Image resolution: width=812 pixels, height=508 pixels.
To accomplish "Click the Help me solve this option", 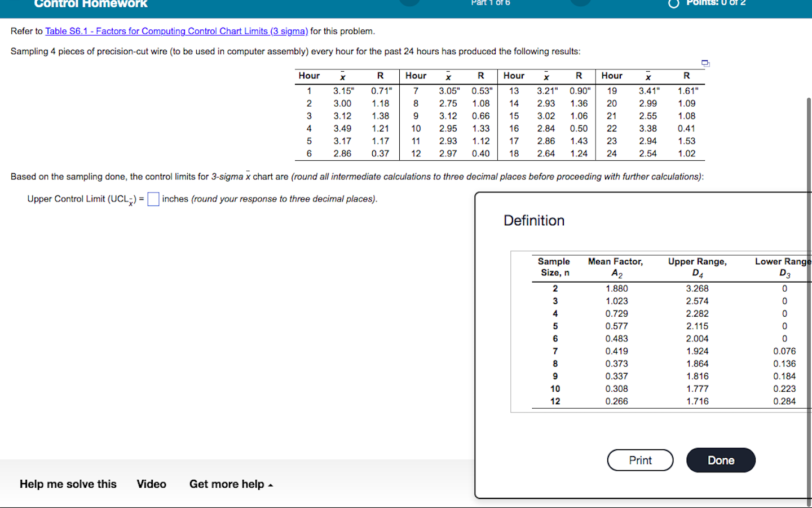I will [68, 484].
